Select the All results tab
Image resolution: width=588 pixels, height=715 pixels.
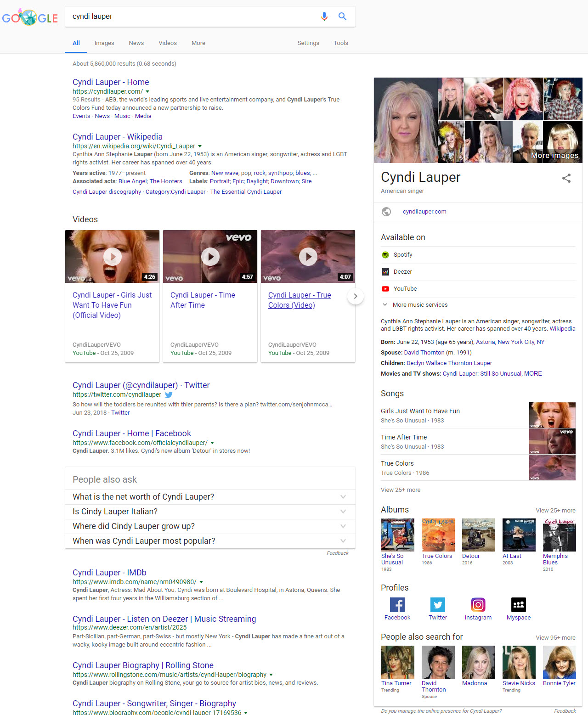tap(76, 43)
